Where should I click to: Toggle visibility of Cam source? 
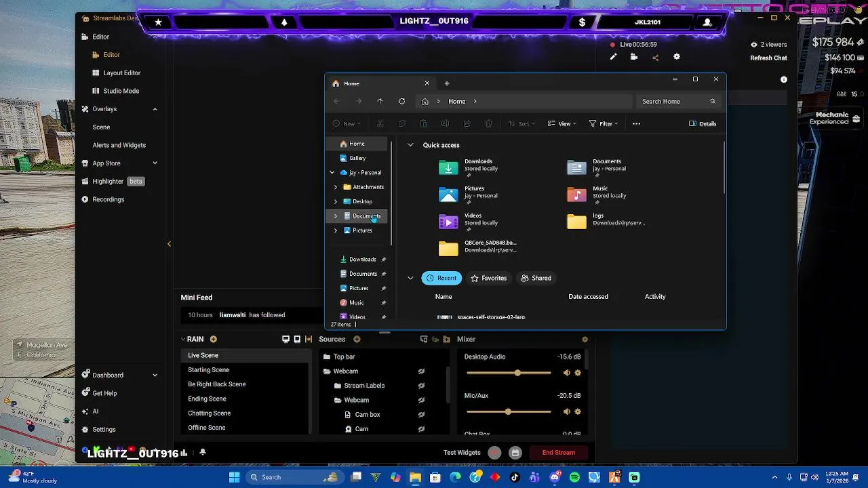pos(421,429)
